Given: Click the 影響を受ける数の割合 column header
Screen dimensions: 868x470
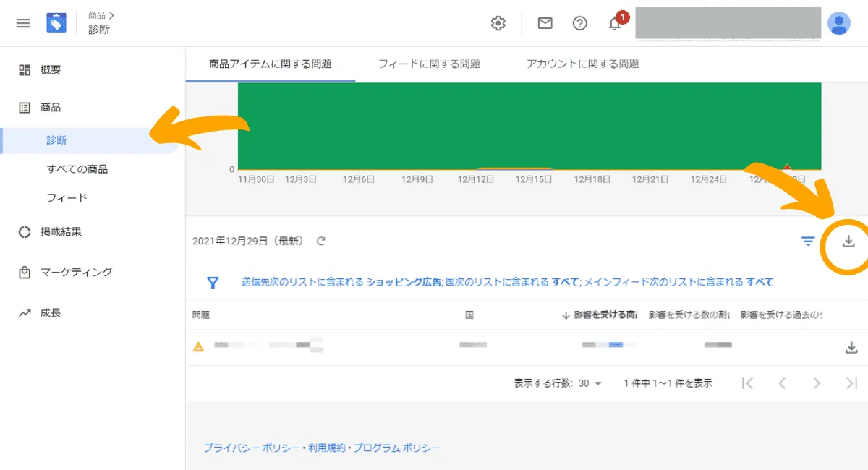Looking at the screenshot, I should tap(689, 315).
